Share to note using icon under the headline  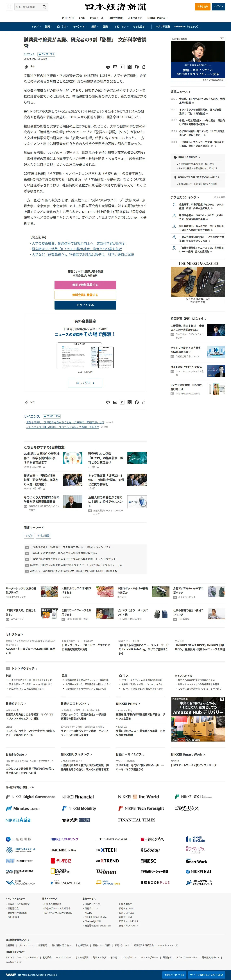click(x=122, y=67)
